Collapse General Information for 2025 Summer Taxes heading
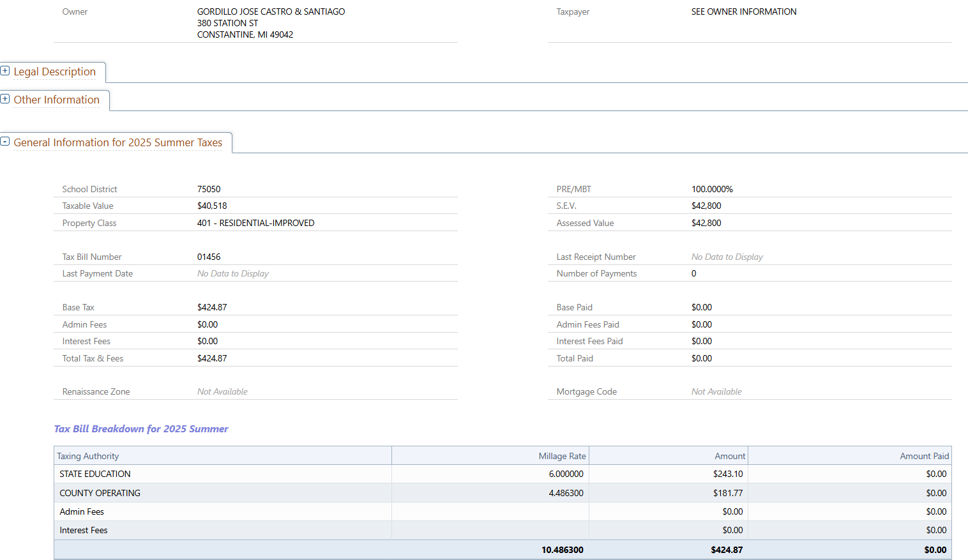968x560 pixels. click(118, 142)
